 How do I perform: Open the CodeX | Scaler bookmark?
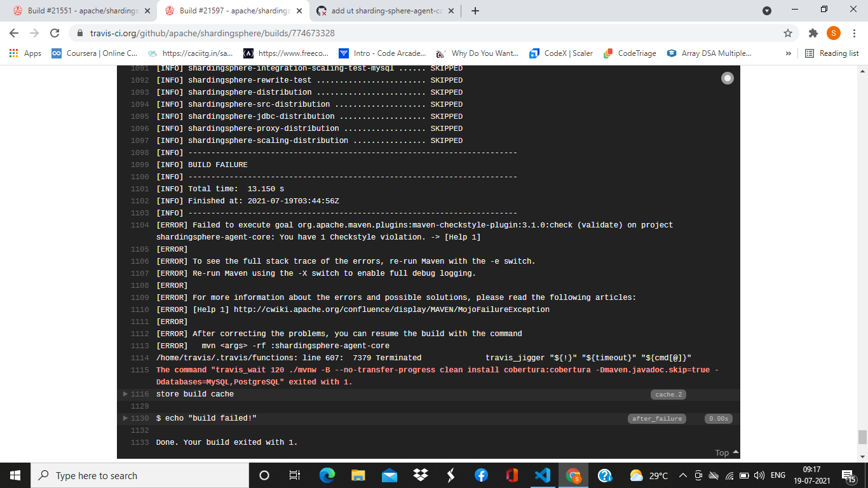pyautogui.click(x=561, y=53)
